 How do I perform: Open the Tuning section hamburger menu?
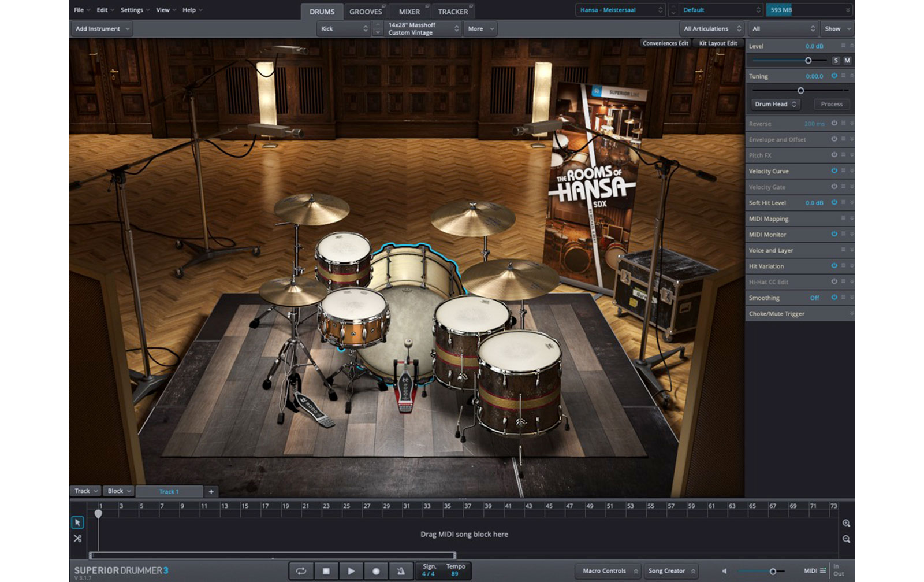coord(843,76)
